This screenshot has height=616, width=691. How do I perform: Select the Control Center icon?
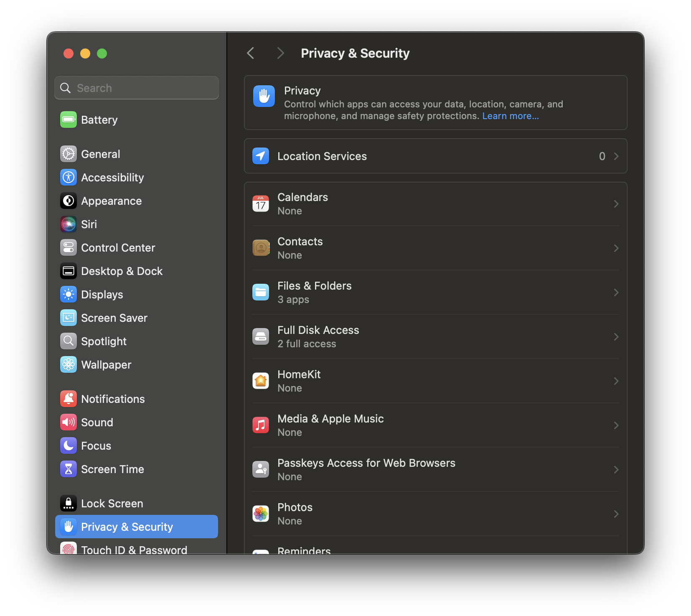tap(68, 247)
